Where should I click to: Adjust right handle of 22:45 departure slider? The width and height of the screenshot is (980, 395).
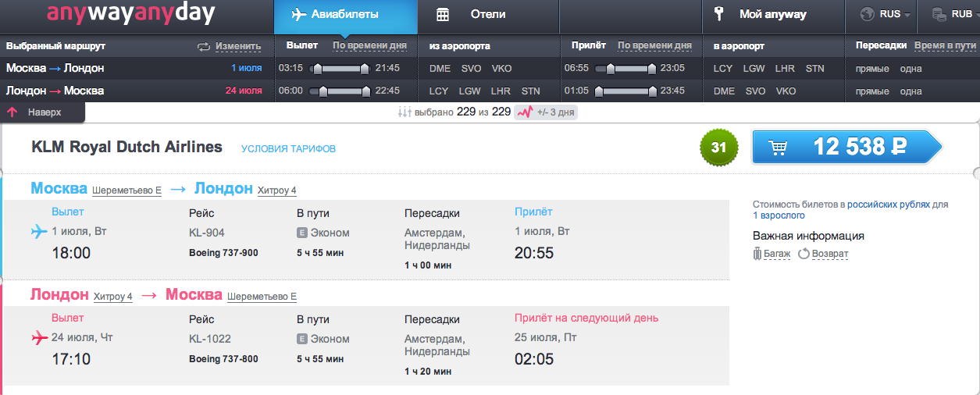coord(367,91)
